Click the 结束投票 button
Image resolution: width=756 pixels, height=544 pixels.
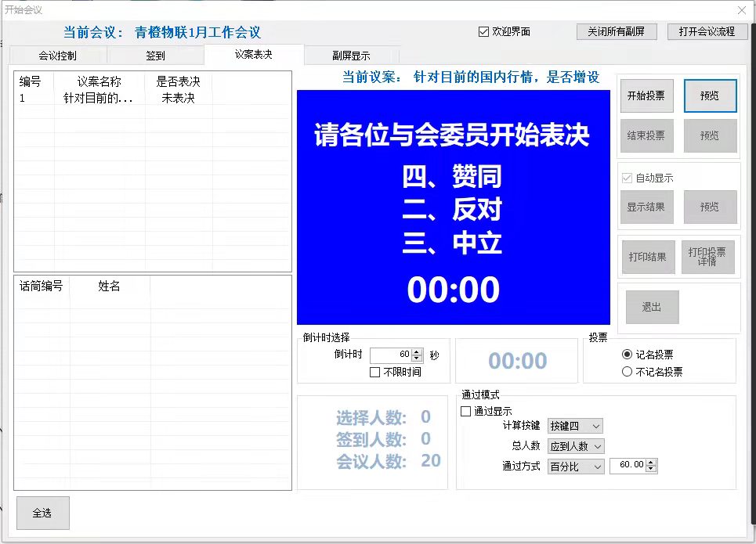(646, 136)
